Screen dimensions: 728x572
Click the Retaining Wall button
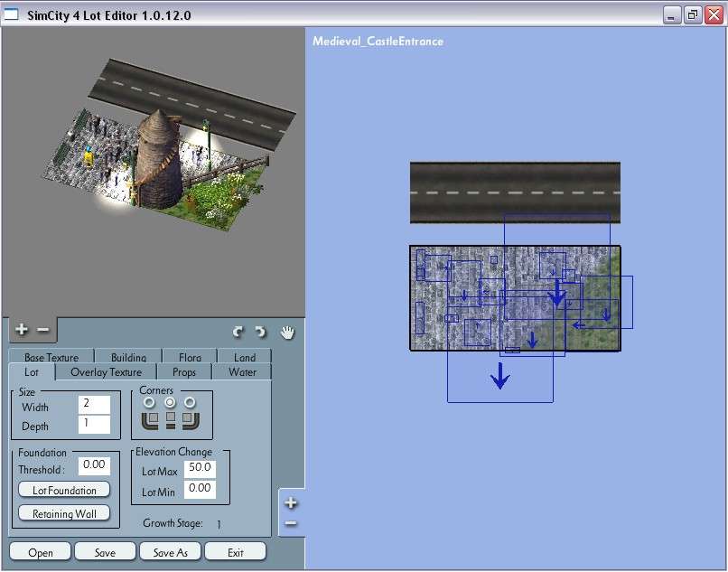pos(64,513)
